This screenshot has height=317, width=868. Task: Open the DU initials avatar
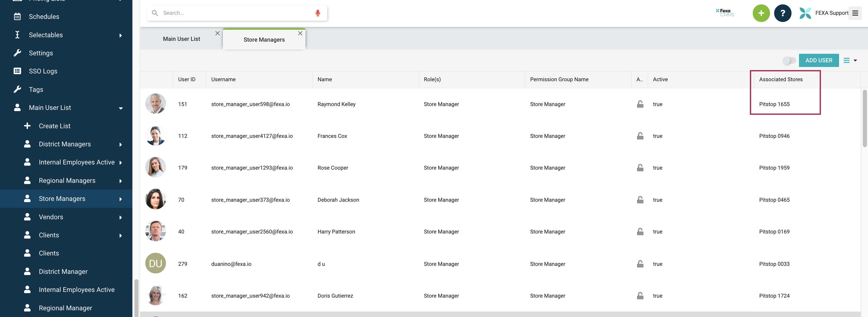tap(155, 263)
